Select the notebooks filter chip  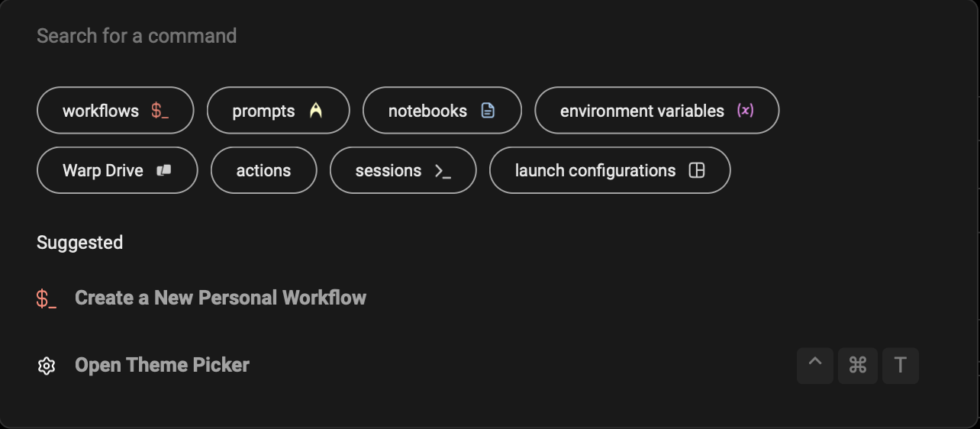pyautogui.click(x=427, y=111)
